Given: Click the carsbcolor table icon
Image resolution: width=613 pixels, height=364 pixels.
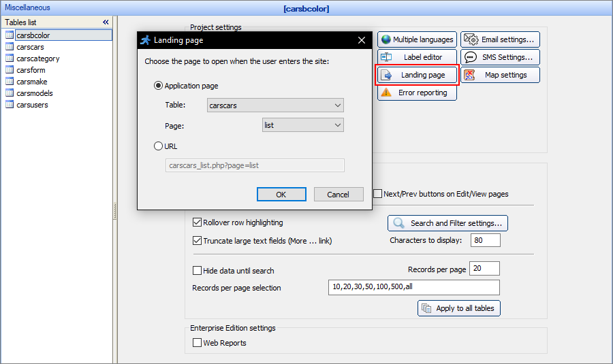Looking at the screenshot, I should pos(10,35).
